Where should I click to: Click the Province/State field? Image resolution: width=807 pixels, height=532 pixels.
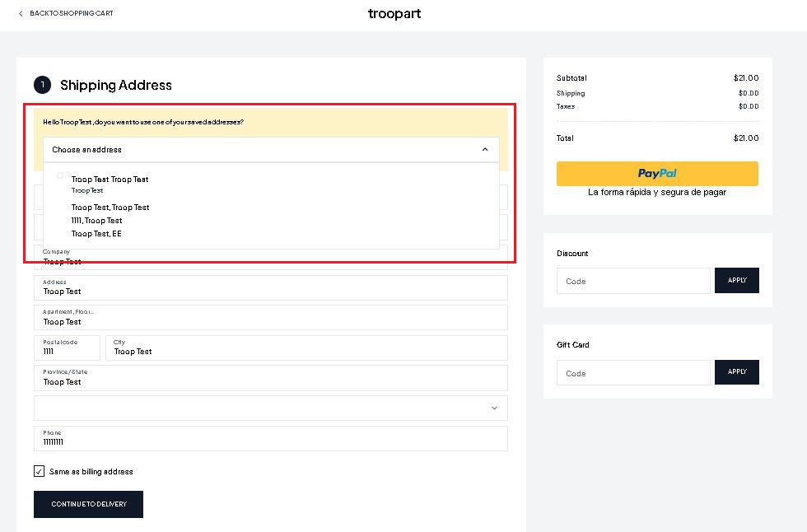coord(271,378)
